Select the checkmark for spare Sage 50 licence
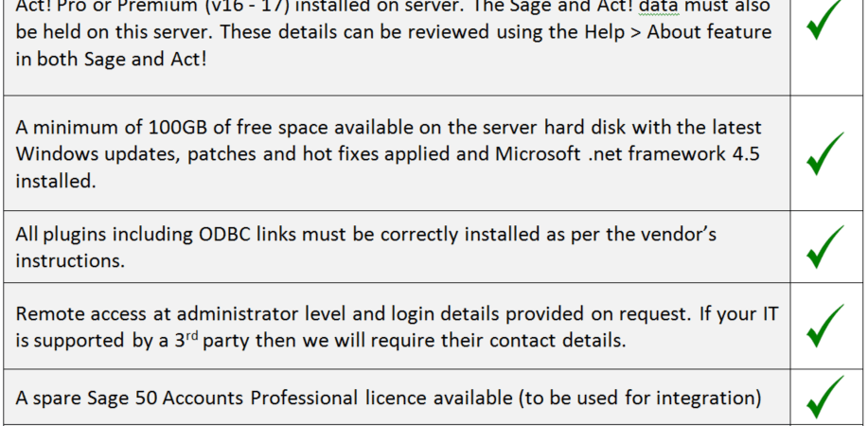The width and height of the screenshot is (868, 426). click(824, 398)
